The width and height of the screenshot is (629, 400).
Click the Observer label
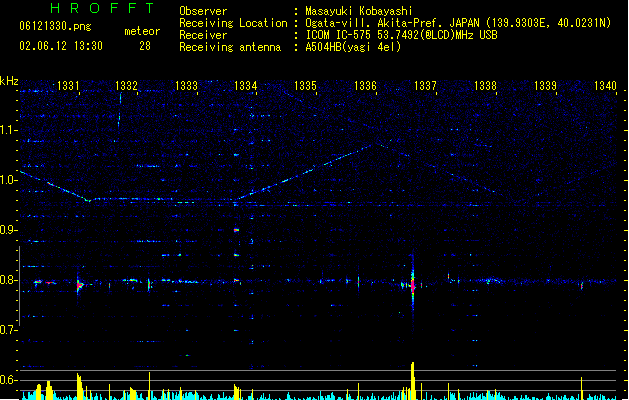(x=203, y=11)
